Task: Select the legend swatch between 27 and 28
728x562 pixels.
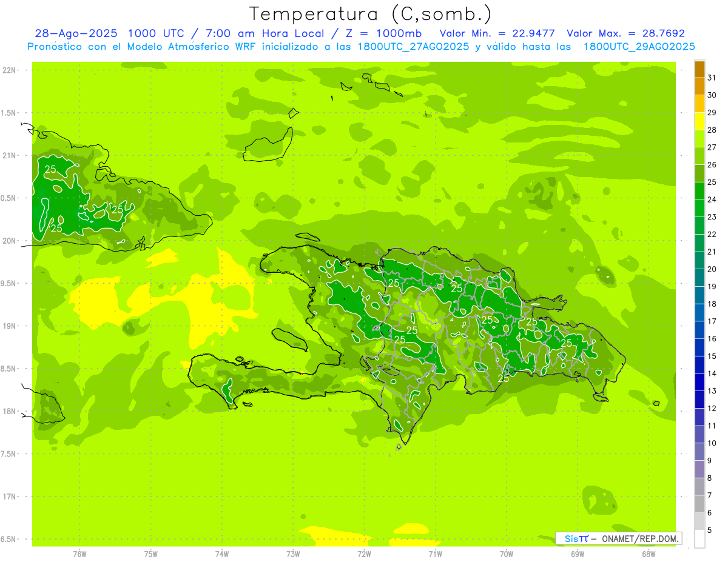Action: (x=699, y=139)
